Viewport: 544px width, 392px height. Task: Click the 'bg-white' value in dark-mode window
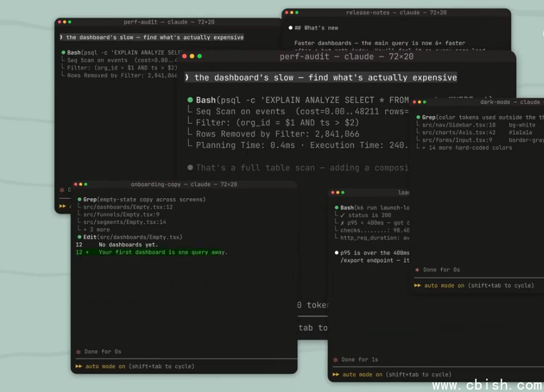coord(522,125)
